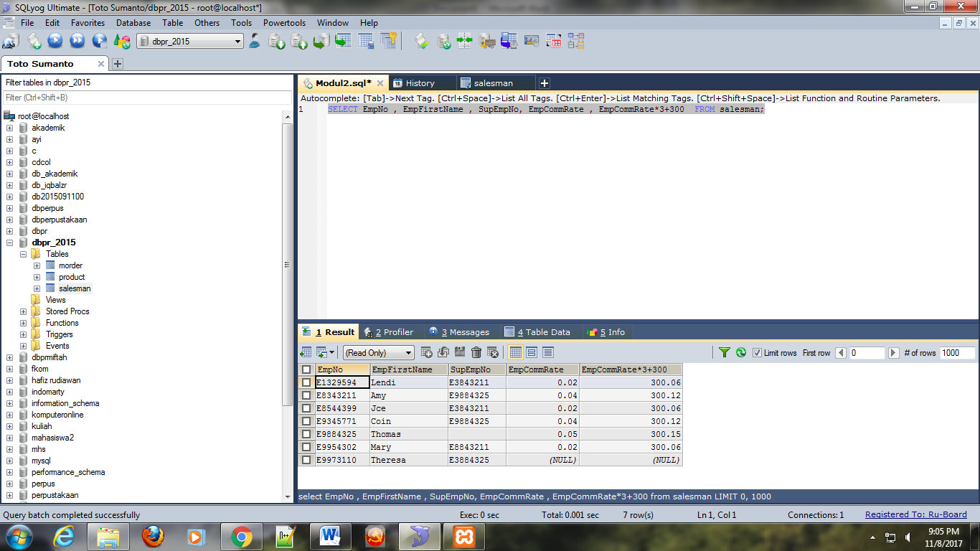Screen dimensions: 980x551
Task: Check the row checkbox for E8343211
Action: [306, 395]
